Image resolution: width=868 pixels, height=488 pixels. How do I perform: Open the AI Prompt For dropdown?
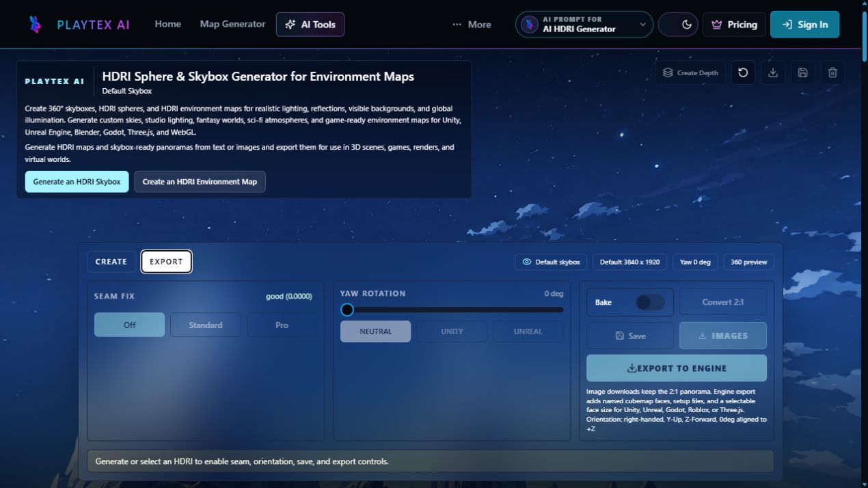[584, 25]
